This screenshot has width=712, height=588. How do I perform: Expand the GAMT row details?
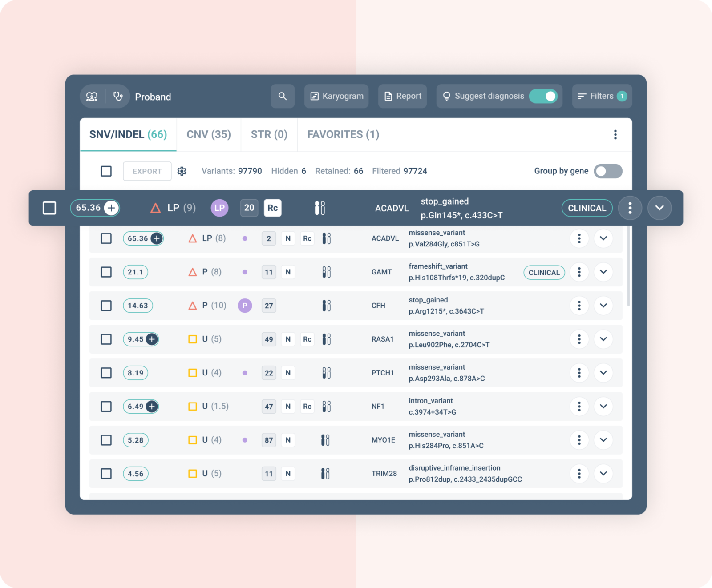603,272
